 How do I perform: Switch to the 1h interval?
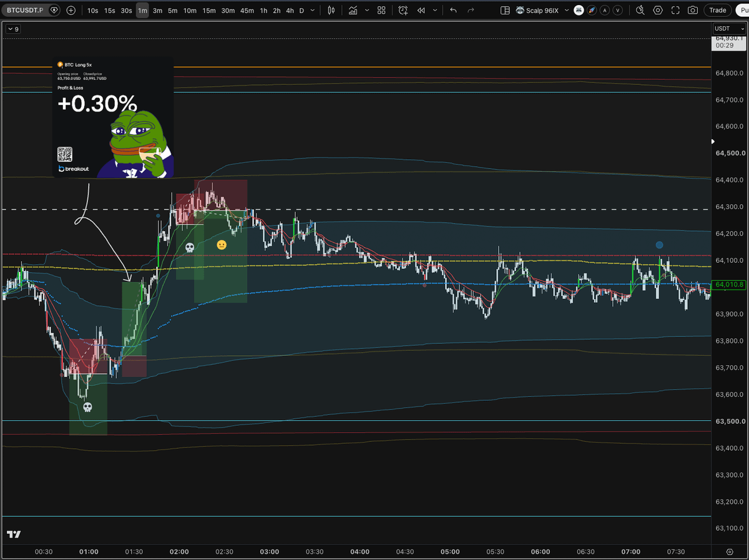tap(263, 10)
